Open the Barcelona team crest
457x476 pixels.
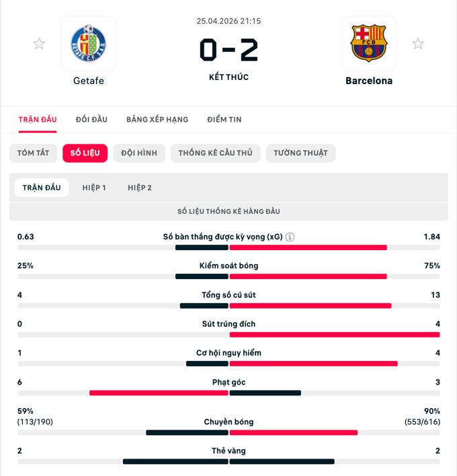click(369, 43)
